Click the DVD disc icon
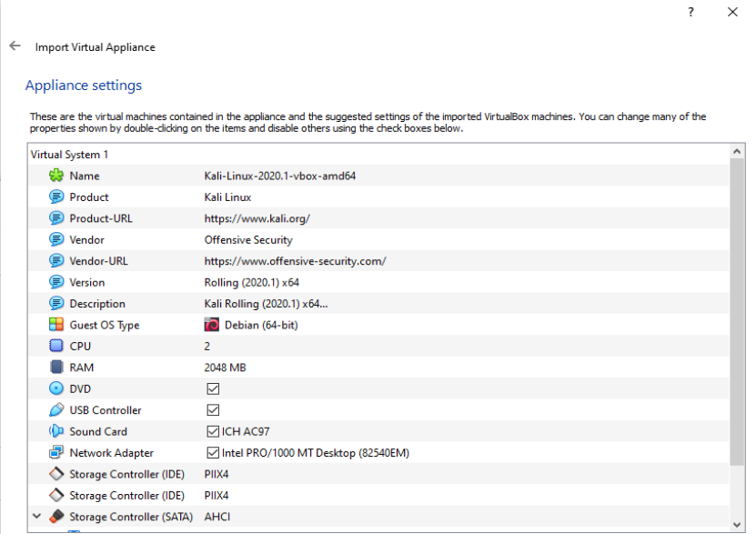756x534 pixels. [x=56, y=388]
